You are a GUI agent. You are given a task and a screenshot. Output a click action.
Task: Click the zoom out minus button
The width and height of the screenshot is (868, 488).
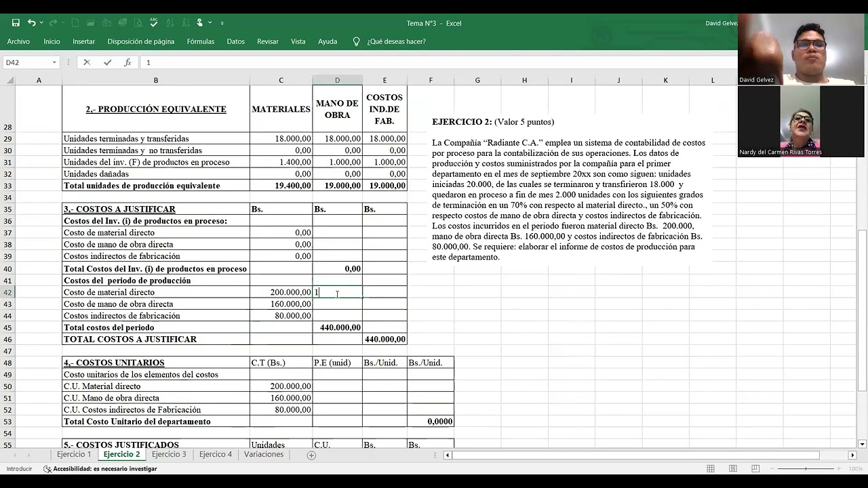[772, 468]
